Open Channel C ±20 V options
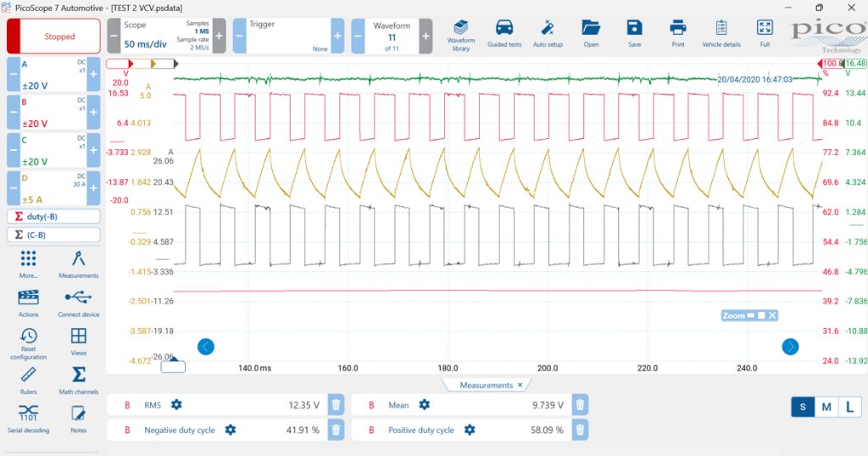This screenshot has width=868, height=456. 53,151
